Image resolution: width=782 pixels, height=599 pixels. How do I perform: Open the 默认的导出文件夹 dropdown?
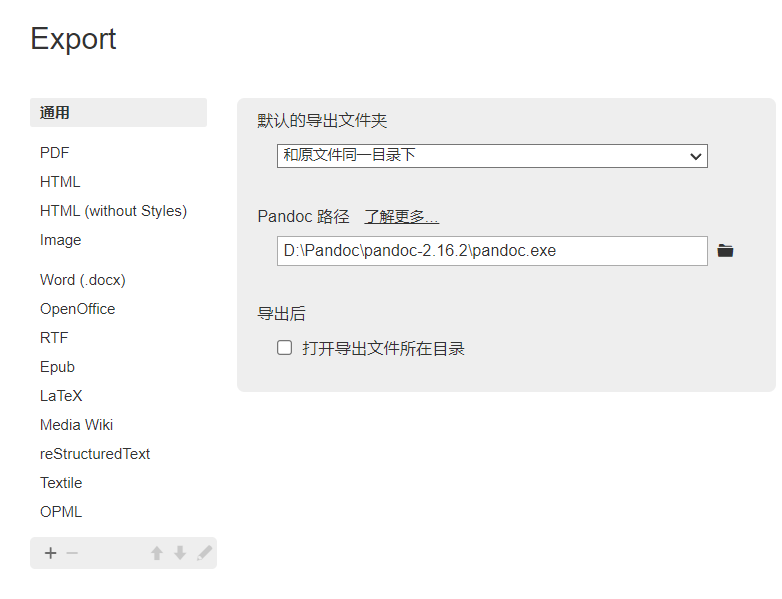coord(492,156)
